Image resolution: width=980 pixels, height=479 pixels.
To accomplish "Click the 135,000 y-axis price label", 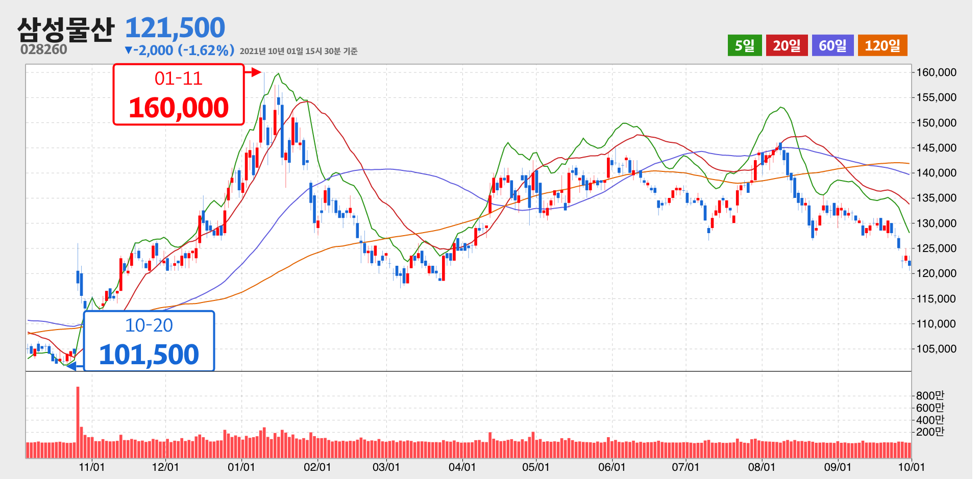I will pyautogui.click(x=936, y=198).
